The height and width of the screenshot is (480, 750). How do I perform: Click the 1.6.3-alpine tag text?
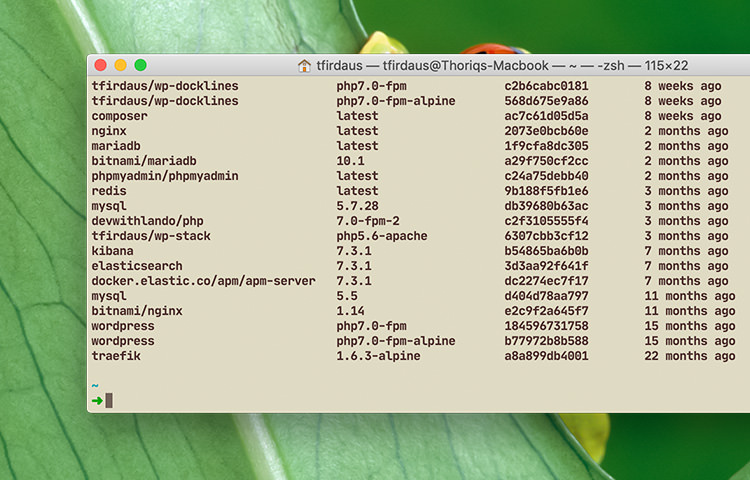(378, 356)
